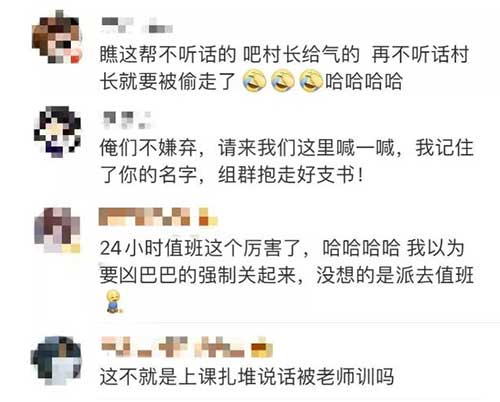Select the comment 这不就是上课扎堆说话被老师训吗
The width and height of the screenshot is (500, 402).
[x=247, y=376]
